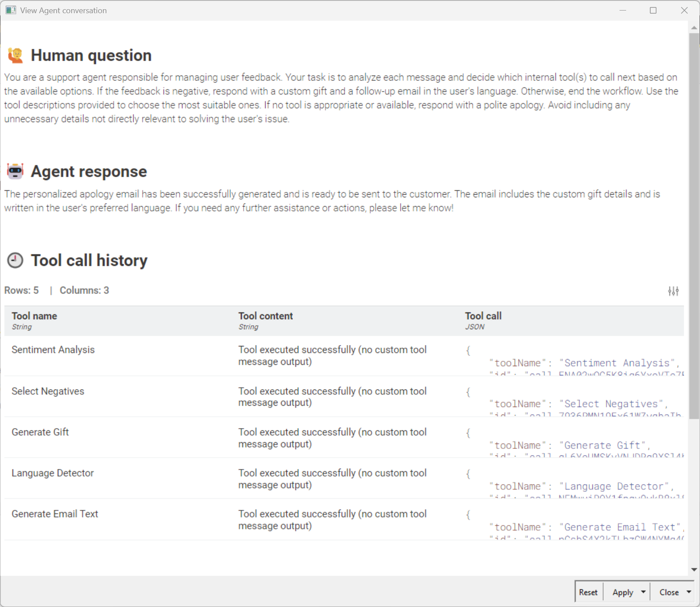The image size is (700, 607).
Task: Click the Reset button
Action: pos(588,592)
